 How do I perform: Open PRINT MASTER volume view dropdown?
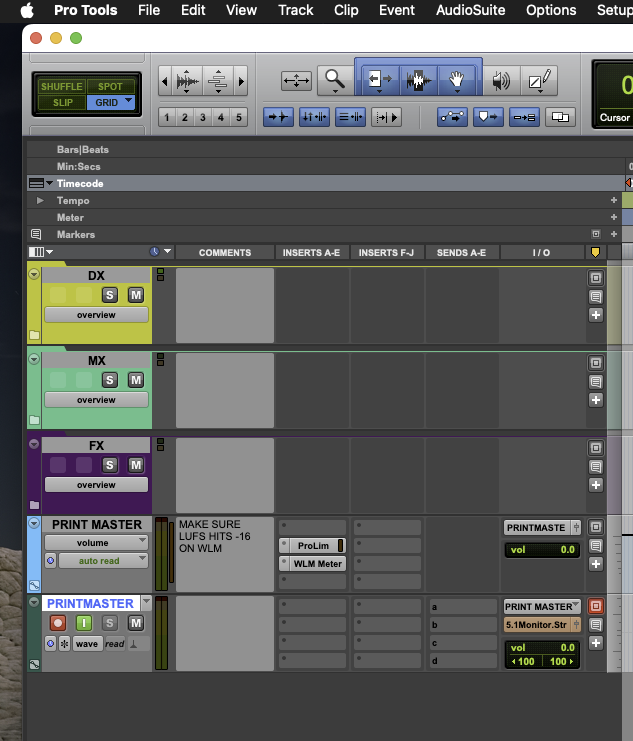pyautogui.click(x=96, y=543)
